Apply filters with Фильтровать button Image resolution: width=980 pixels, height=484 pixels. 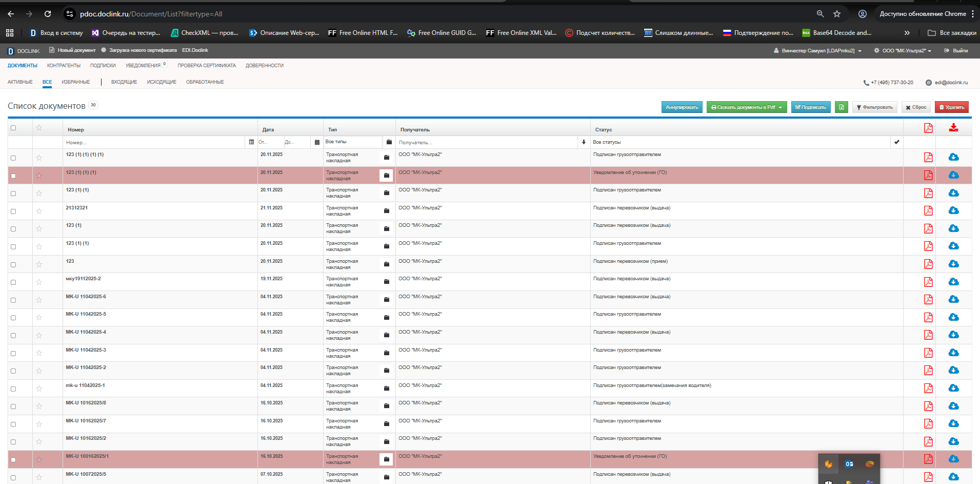click(x=875, y=107)
